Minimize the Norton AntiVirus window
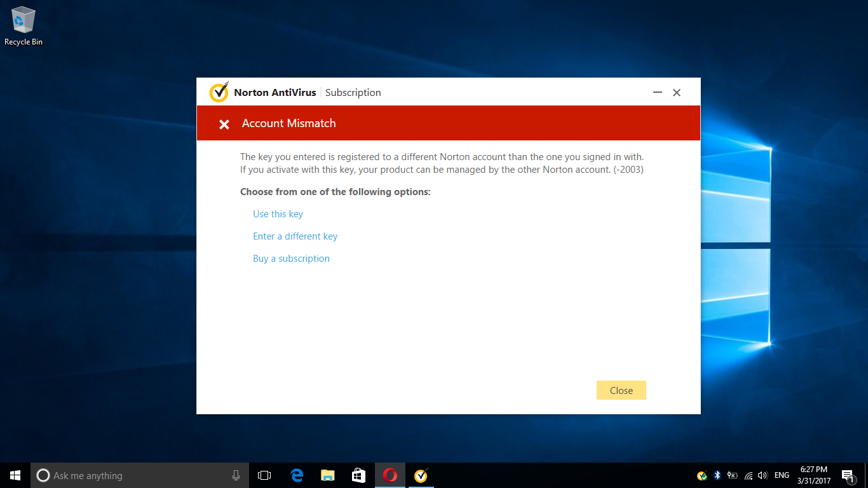 [x=658, y=93]
